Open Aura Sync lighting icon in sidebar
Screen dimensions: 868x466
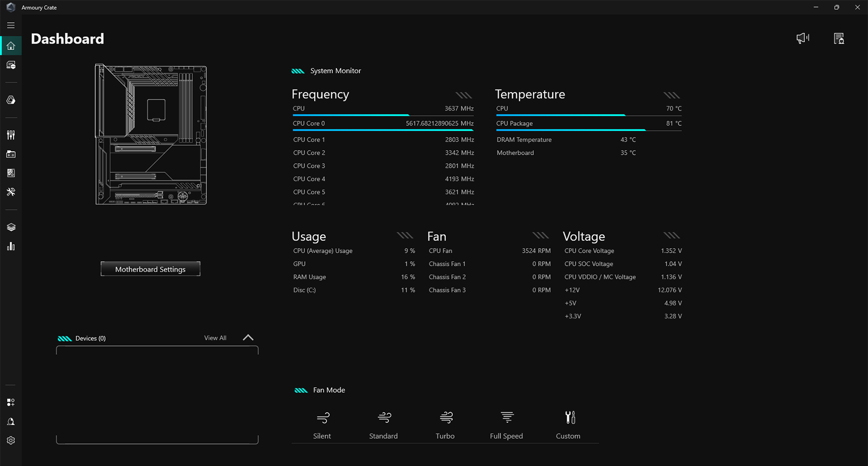11,100
